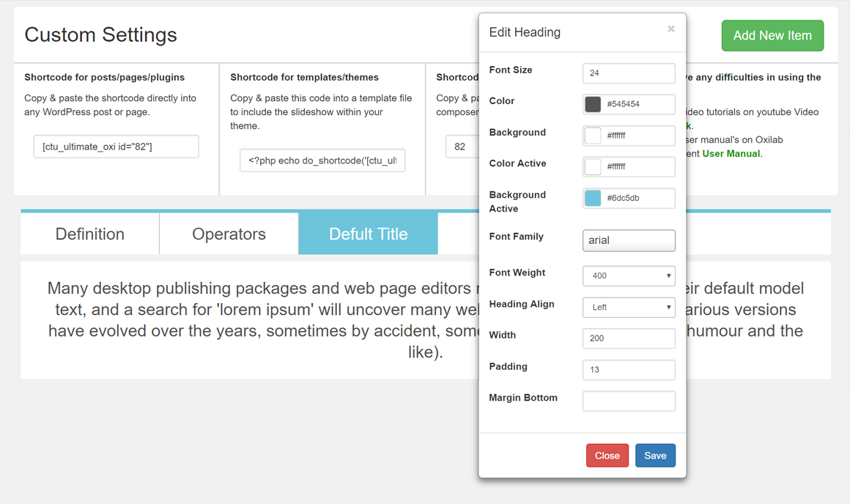
Task: Click the blue Save button
Action: click(654, 456)
